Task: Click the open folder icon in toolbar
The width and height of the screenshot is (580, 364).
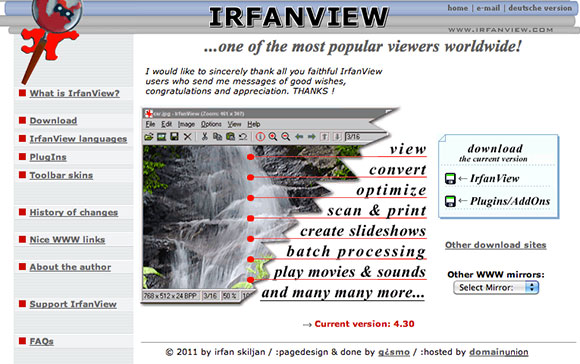Action: [149, 137]
